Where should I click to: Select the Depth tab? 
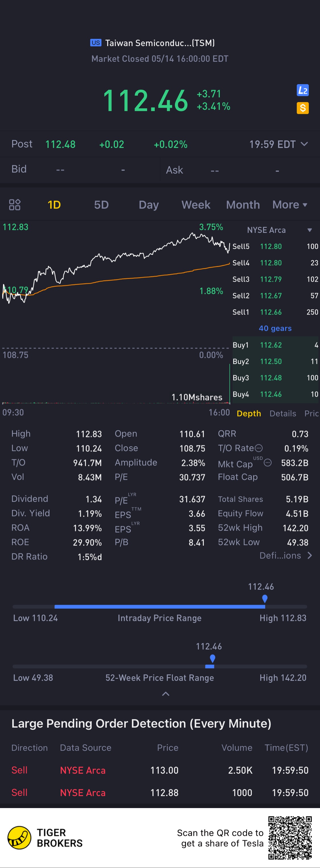[x=249, y=413]
